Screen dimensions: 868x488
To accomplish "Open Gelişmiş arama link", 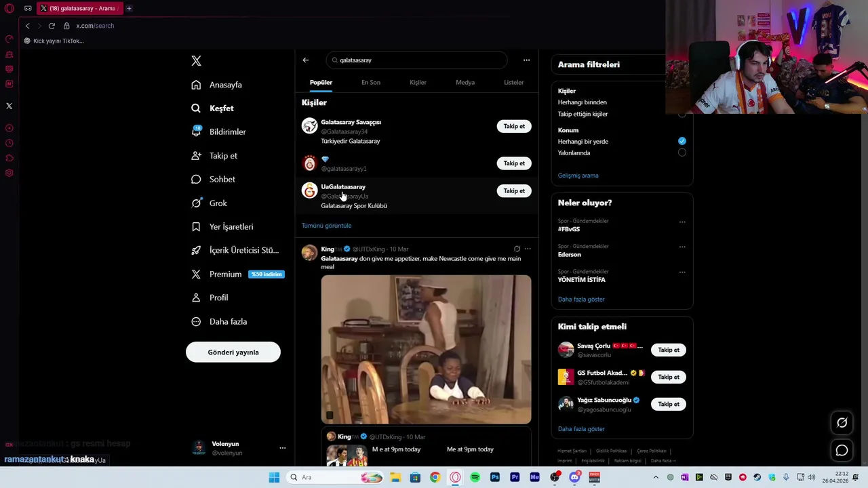I will point(578,176).
